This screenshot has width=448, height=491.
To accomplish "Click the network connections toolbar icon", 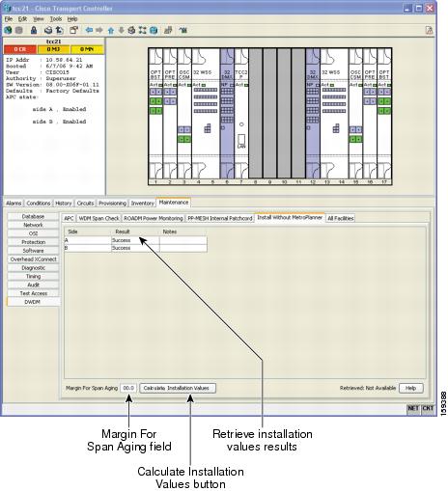I will click(142, 30).
